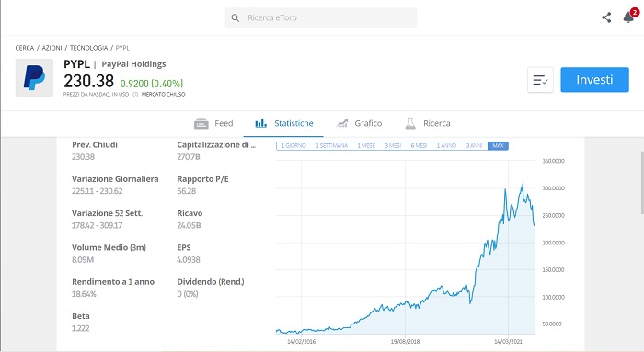Open the notifications bell
Screen dimensions: 644x352
pos(628,17)
